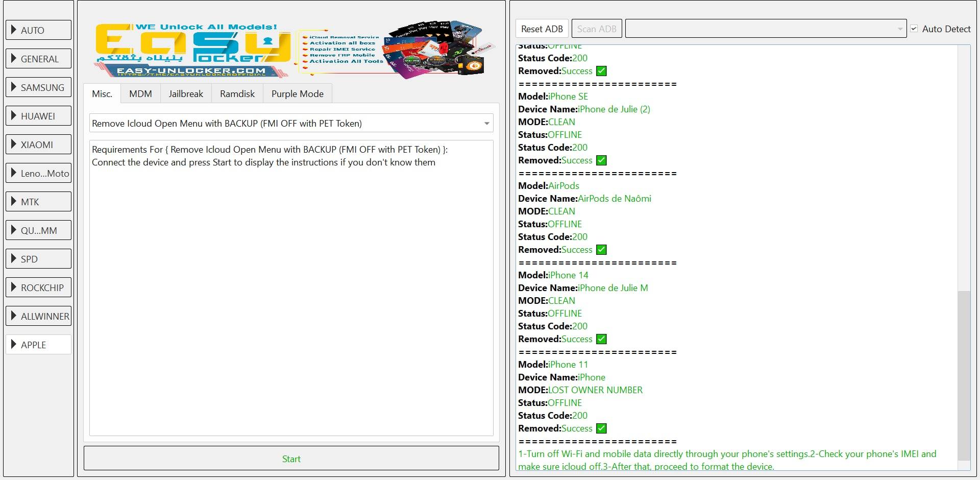Click the gift cards promo image
The height and width of the screenshot is (480, 980).
[439, 50]
